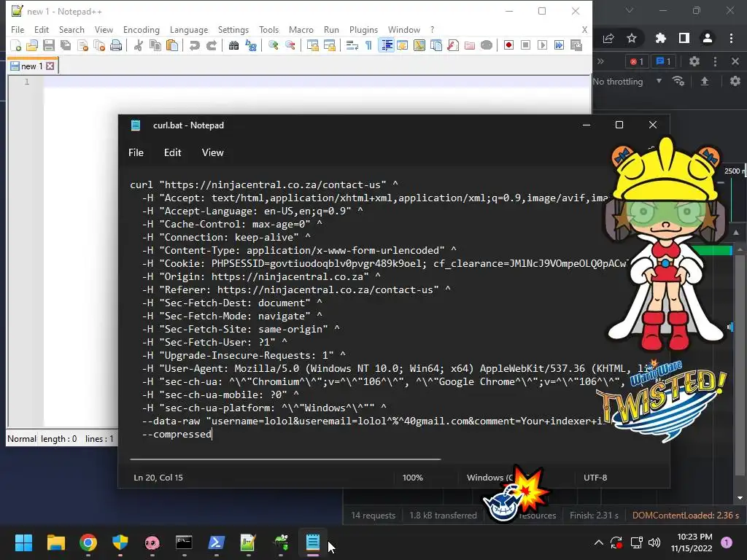Zoom out with the Notepad++ magnifier icon
The height and width of the screenshot is (560, 747).
click(x=290, y=45)
